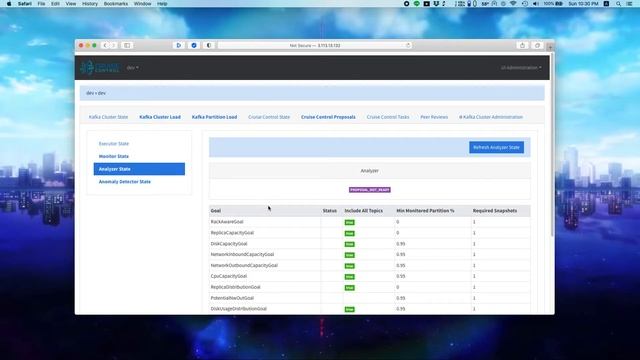
Task: Open the History menu
Action: pos(90,4)
